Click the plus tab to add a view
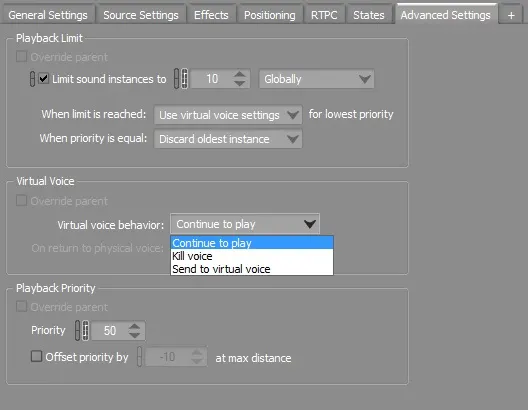The image size is (528, 410). (511, 15)
